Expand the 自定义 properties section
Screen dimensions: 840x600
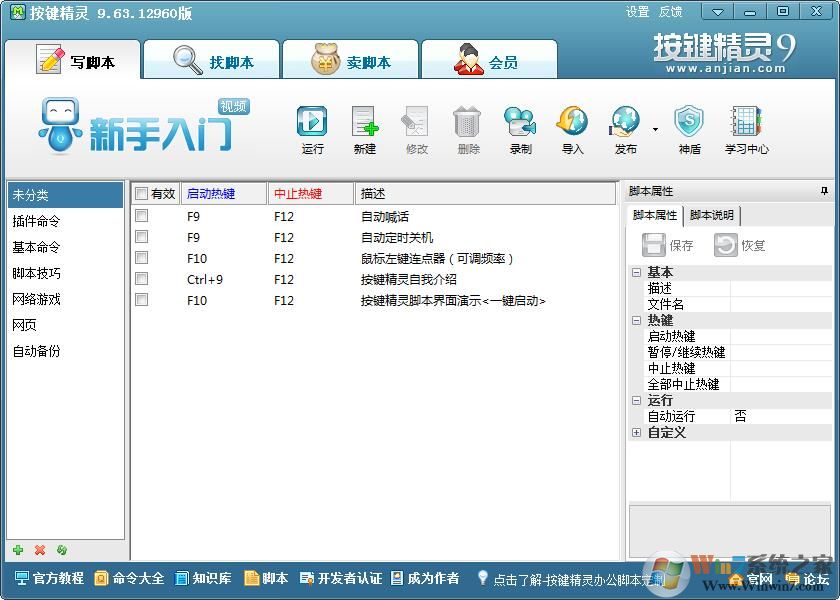tap(636, 433)
